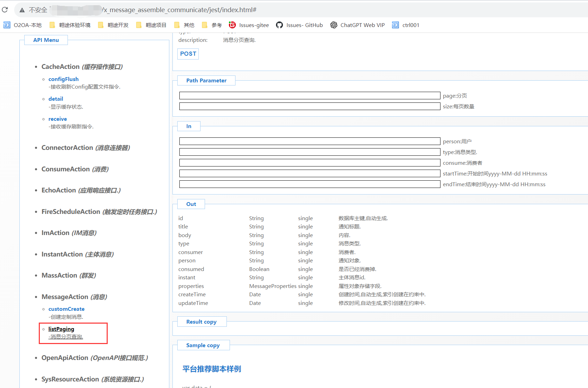The height and width of the screenshot is (388, 588).
Task: Open the Issues- GitHub bookmark
Action: (300, 25)
